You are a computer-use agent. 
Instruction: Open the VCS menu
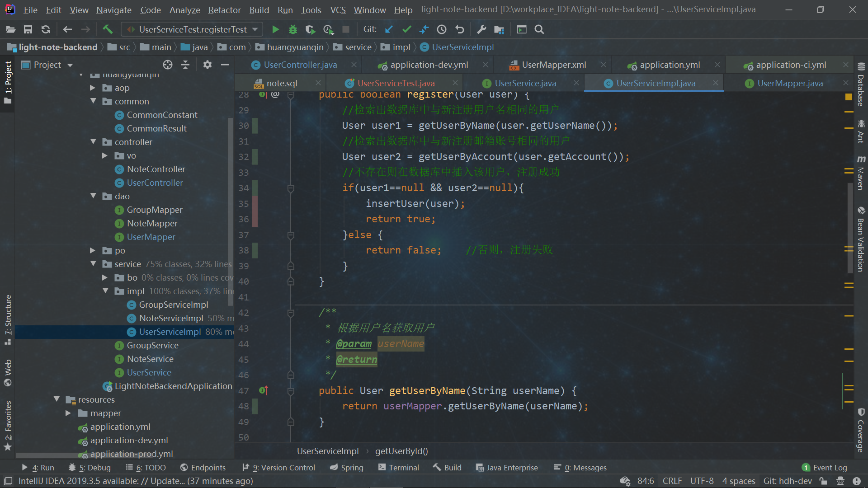point(338,9)
